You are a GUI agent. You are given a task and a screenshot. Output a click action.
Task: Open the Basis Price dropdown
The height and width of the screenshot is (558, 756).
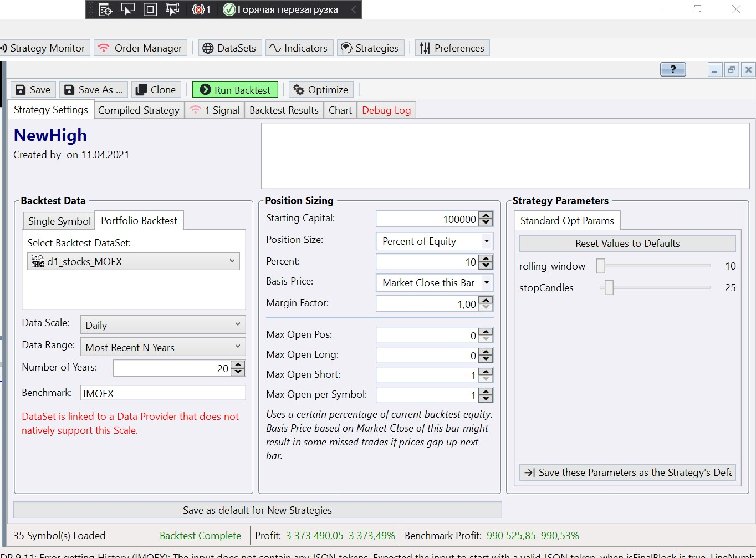[486, 283]
